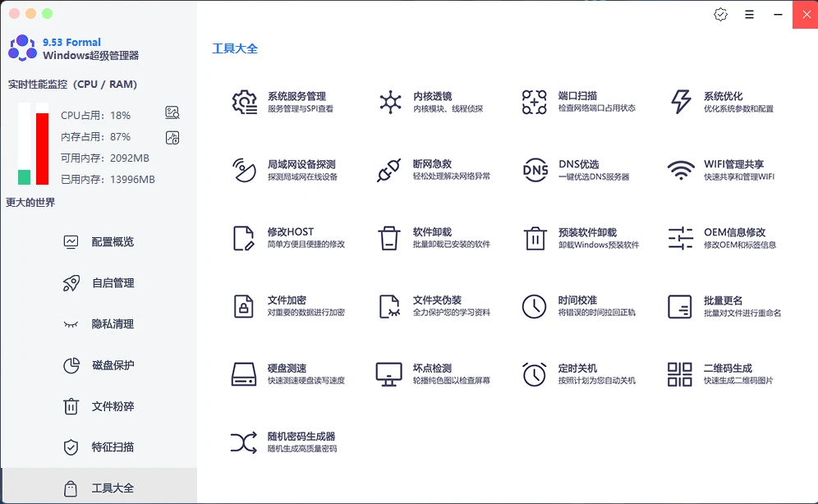Screen dimensions: 818x504
Task: Click the 系统服务管理 title text
Action: 296,96
